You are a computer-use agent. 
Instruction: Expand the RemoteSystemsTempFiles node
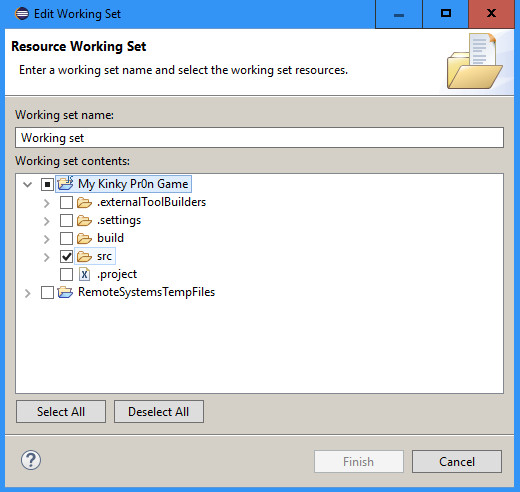28,293
